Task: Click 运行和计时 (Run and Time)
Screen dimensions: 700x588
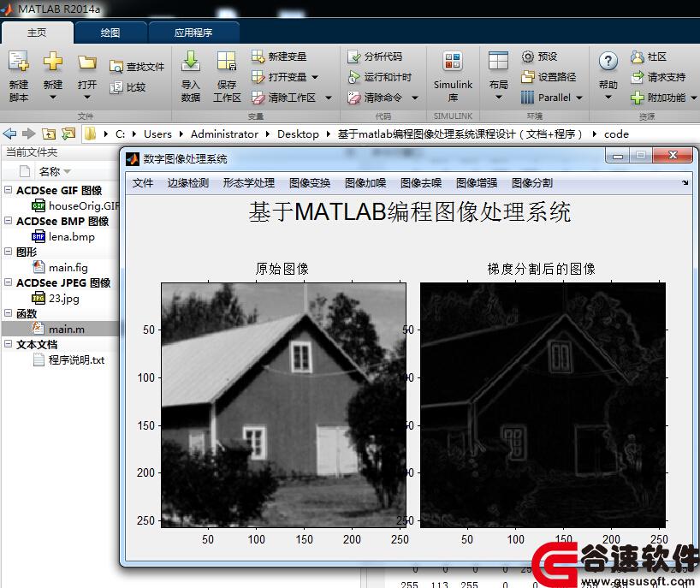Action: click(x=379, y=77)
